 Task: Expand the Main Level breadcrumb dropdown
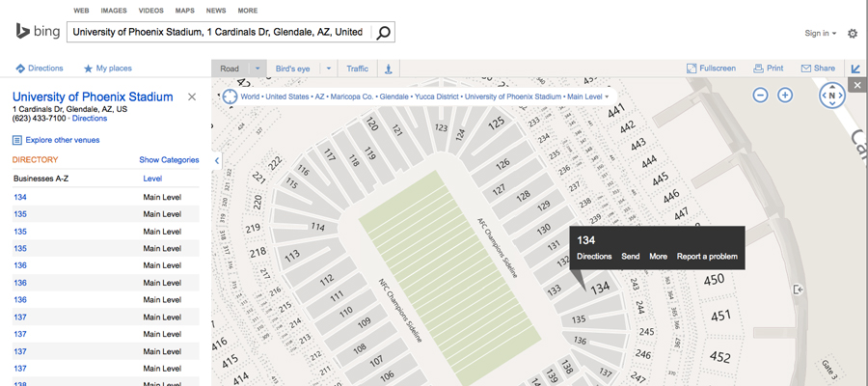[607, 96]
